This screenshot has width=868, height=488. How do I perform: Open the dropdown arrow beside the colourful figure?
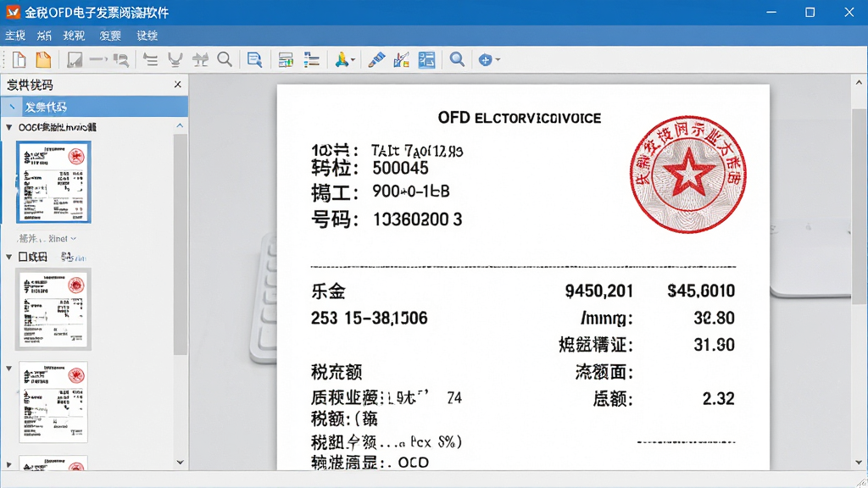(353, 60)
